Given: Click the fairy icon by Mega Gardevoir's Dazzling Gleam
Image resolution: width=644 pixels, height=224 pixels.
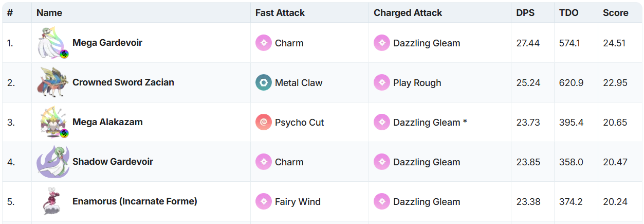Looking at the screenshot, I should (x=382, y=43).
